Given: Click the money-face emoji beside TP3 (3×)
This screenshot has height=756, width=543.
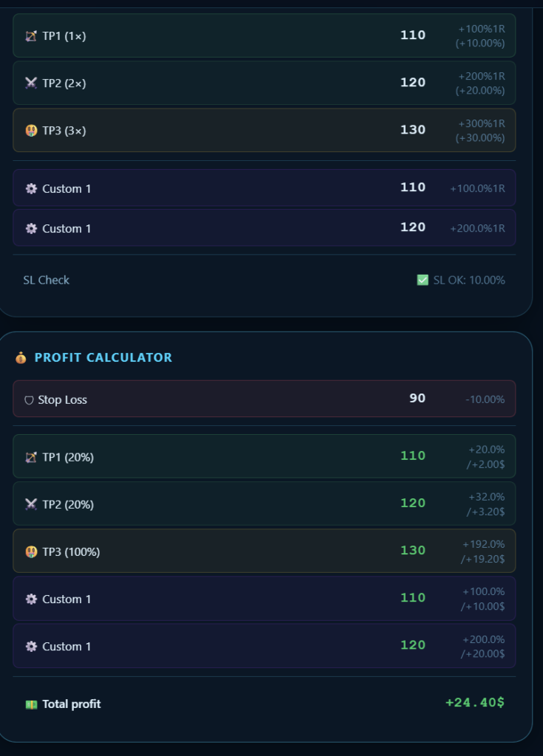Looking at the screenshot, I should 31,131.
